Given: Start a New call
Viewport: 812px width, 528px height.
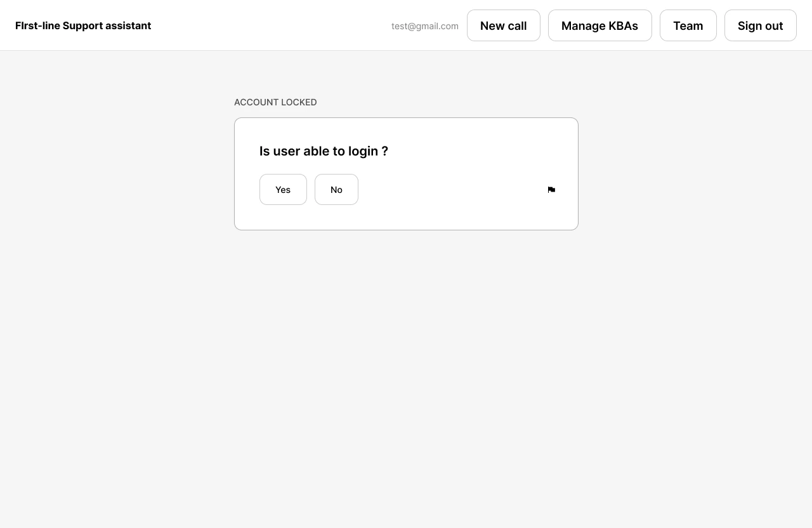Looking at the screenshot, I should point(504,25).
